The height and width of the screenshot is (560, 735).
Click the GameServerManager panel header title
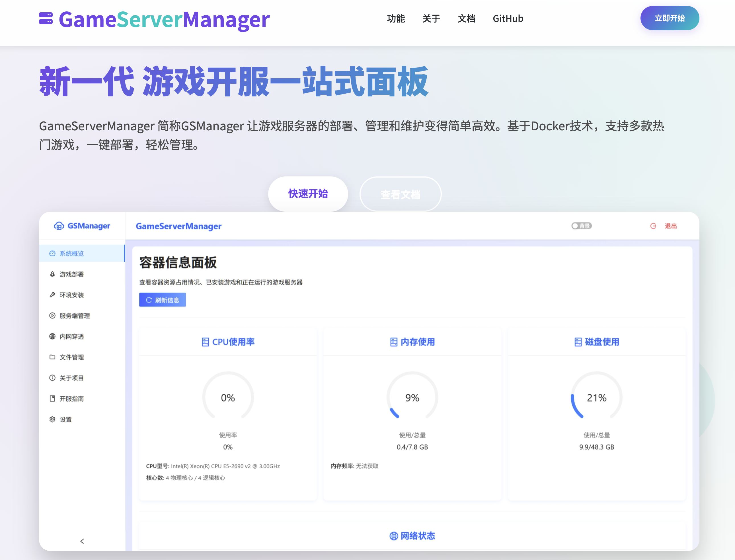(x=178, y=226)
